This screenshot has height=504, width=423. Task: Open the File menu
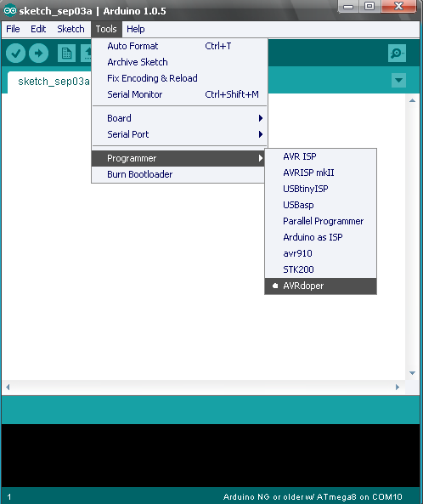pos(13,29)
